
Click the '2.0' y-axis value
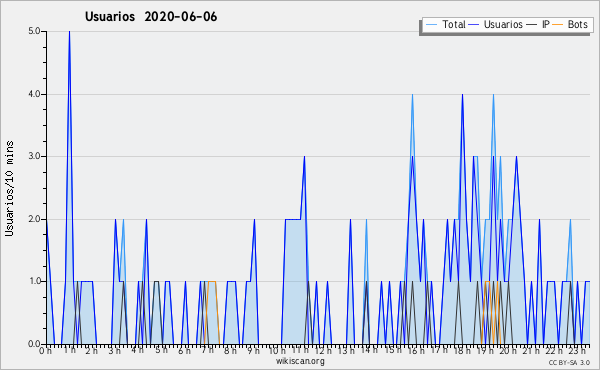coord(34,219)
